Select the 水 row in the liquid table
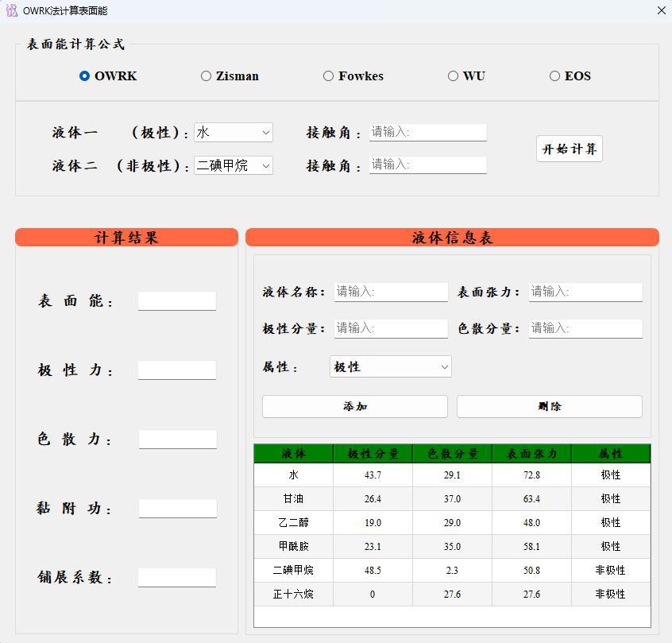 tap(452, 475)
